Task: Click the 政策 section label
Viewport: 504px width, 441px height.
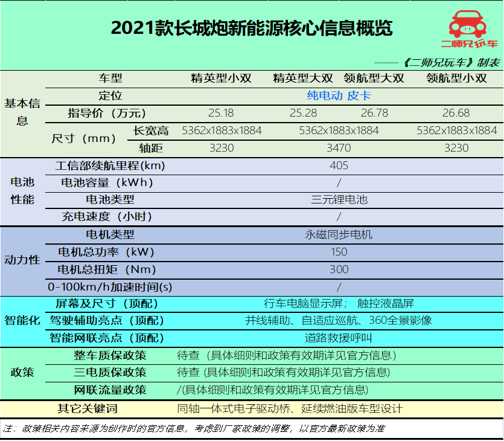Action: 22,373
